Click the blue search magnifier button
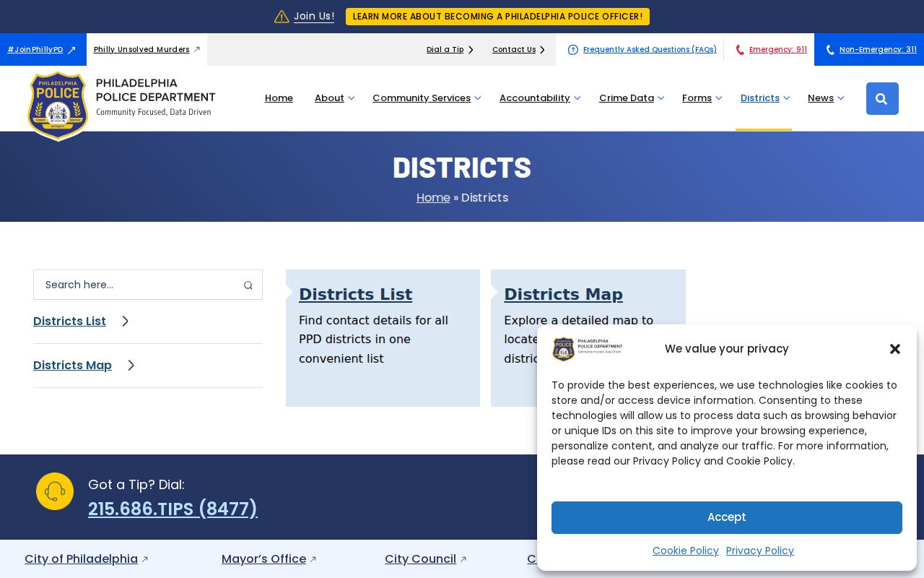Screen dimensions: 924x578 882,98
